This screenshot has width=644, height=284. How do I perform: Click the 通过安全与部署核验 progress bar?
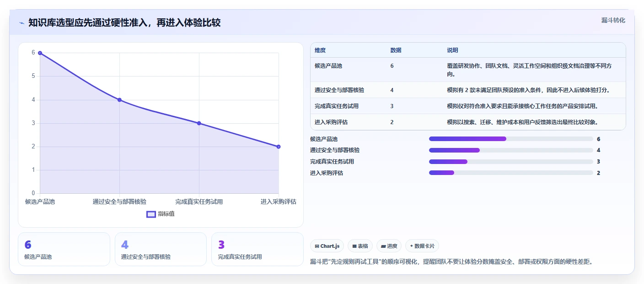511,150
